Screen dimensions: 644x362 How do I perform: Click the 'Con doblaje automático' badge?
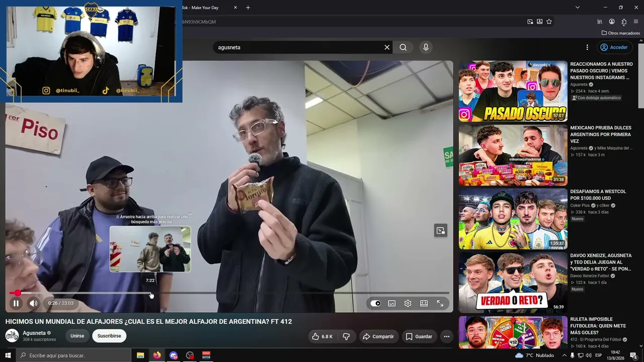(596, 98)
